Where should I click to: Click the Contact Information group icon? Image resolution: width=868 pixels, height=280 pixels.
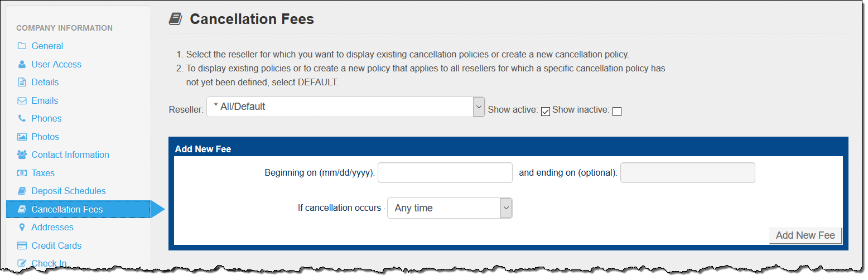pyautogui.click(x=22, y=155)
